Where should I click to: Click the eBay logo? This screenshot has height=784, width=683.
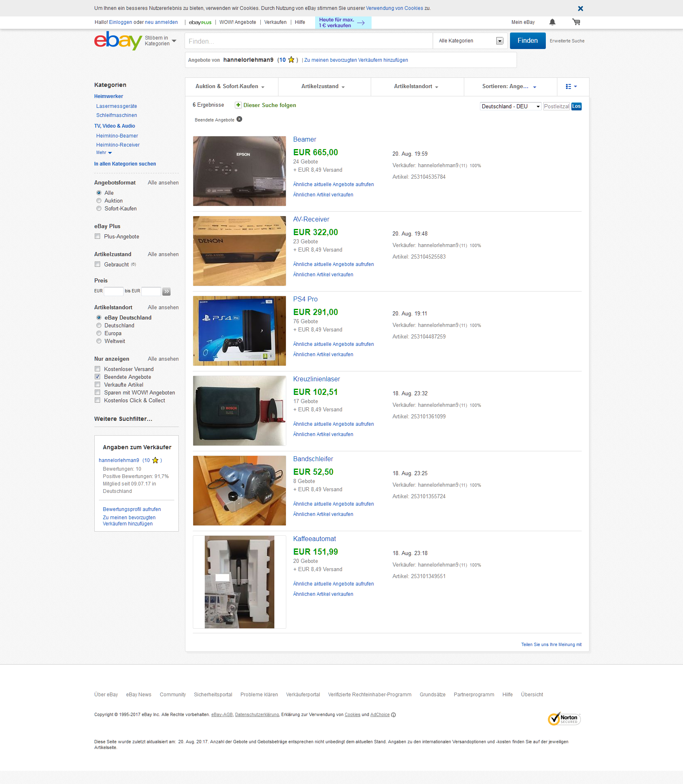click(118, 40)
